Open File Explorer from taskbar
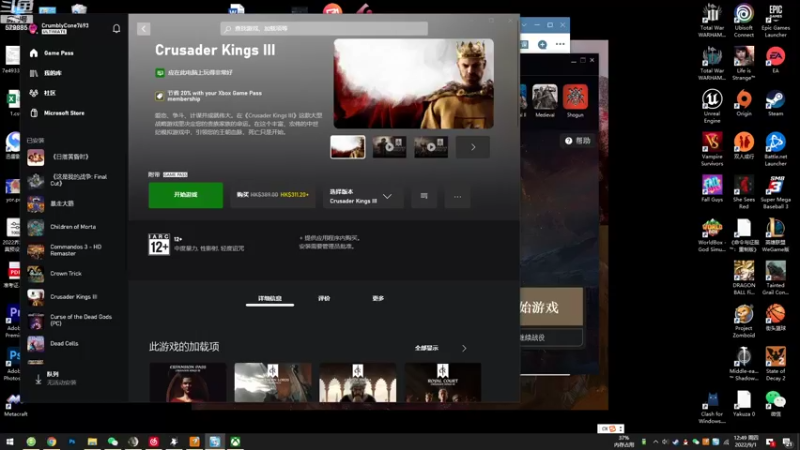 coord(92,442)
